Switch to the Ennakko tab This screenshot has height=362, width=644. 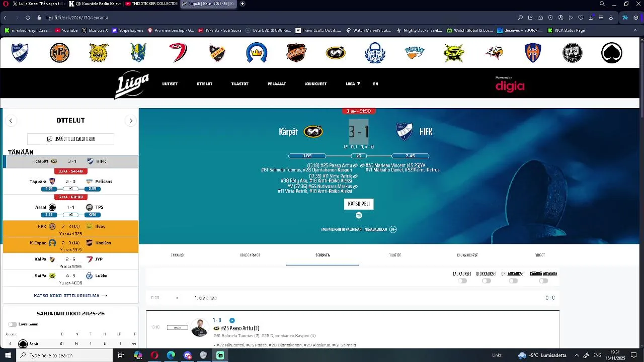coord(177,255)
